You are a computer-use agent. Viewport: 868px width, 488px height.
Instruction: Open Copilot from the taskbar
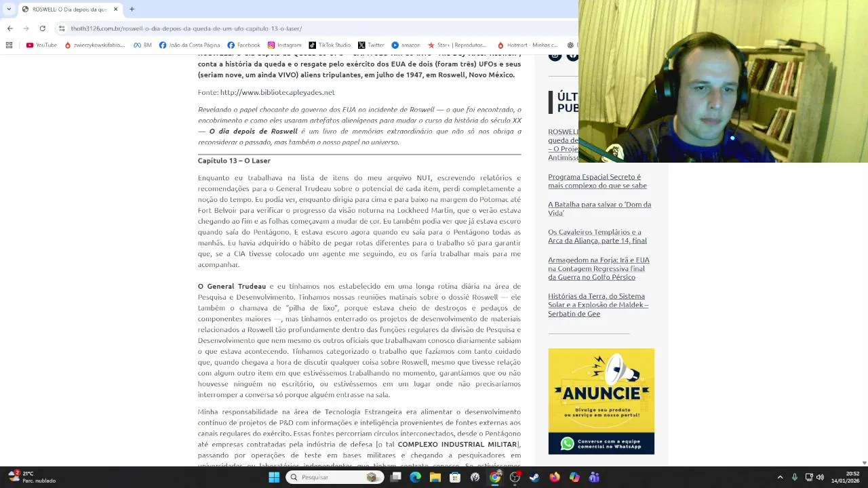coord(574,477)
